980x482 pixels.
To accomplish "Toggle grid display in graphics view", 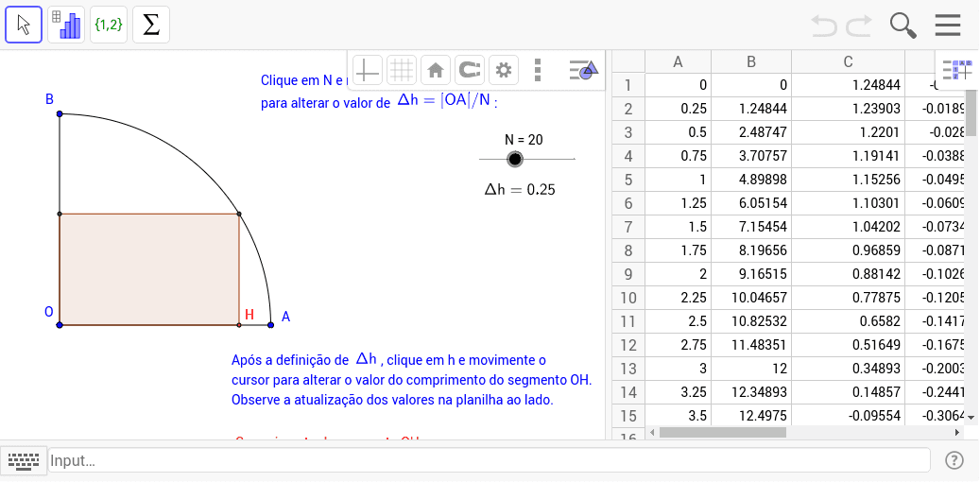I will (402, 70).
